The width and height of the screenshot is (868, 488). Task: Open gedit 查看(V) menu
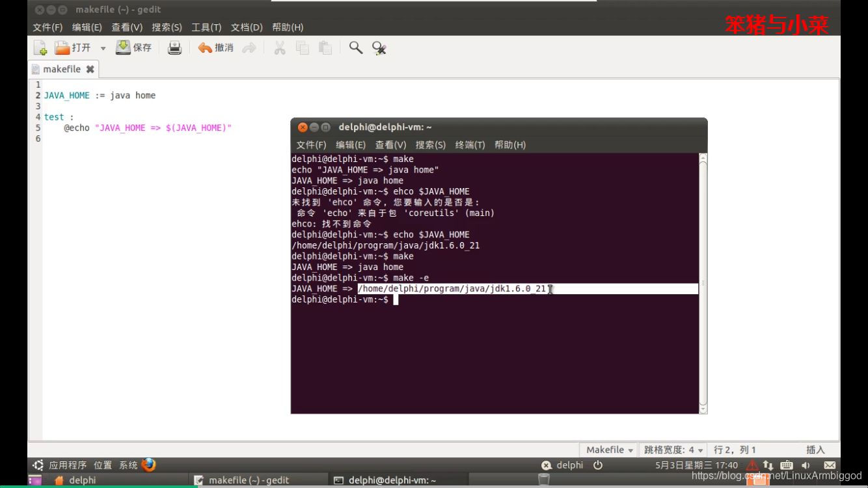(x=127, y=27)
